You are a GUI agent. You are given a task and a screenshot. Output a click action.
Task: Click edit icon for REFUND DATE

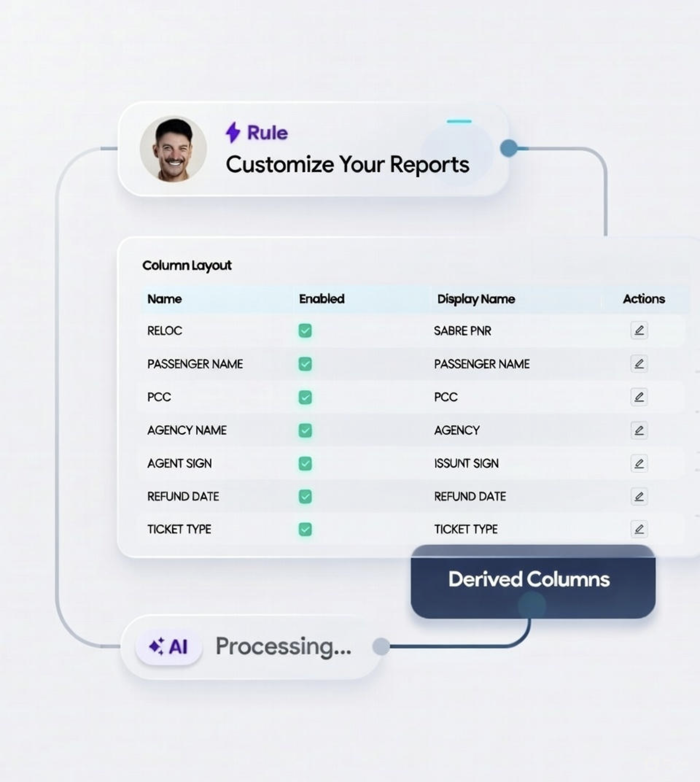pyautogui.click(x=639, y=496)
